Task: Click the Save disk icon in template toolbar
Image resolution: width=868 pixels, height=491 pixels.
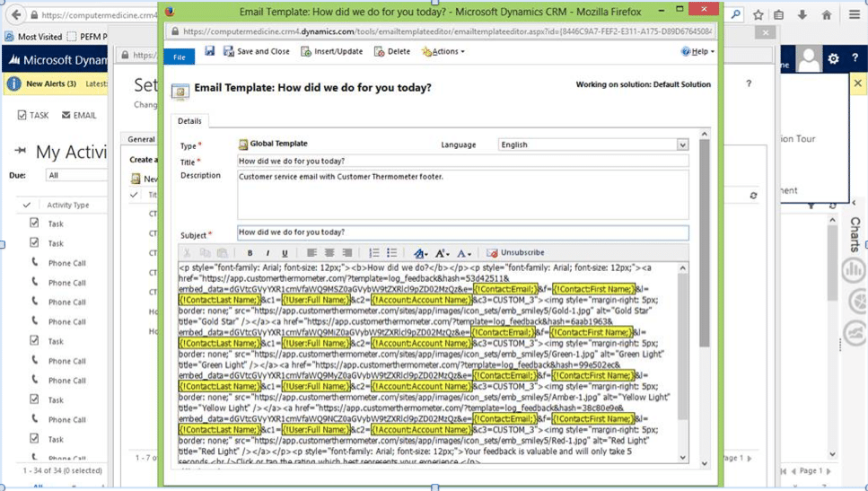Action: point(209,51)
